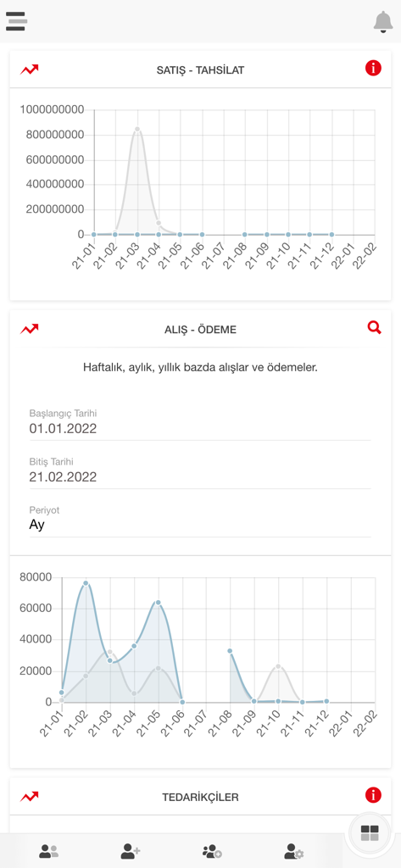Tap the add group icon in bottom bar
The width and height of the screenshot is (401, 868).
[212, 851]
